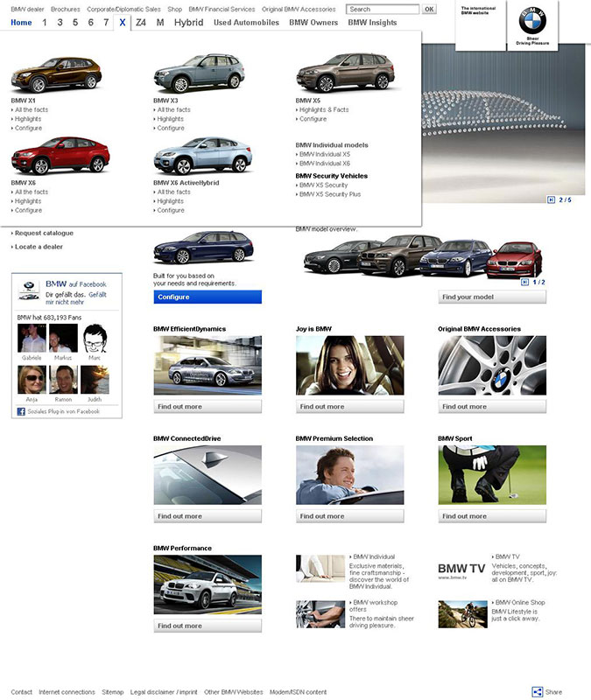The image size is (591, 700).
Task: Open BMW X5 Security link
Action: (323, 185)
